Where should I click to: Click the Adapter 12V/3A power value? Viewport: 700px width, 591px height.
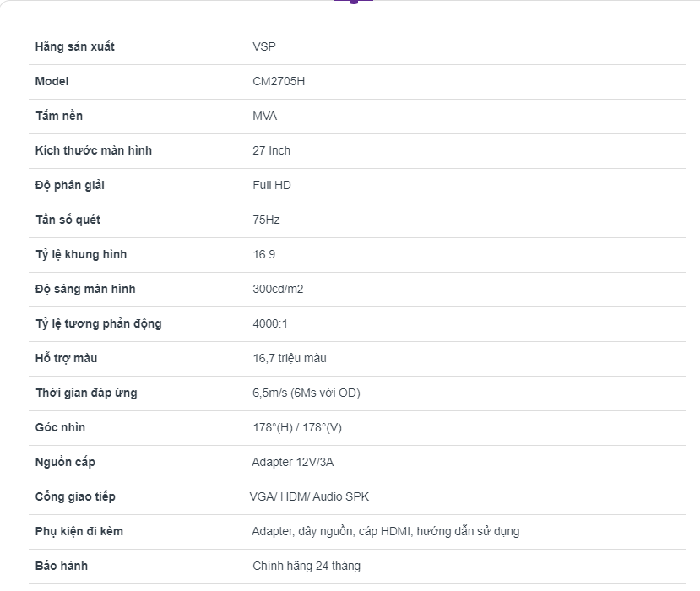(292, 462)
